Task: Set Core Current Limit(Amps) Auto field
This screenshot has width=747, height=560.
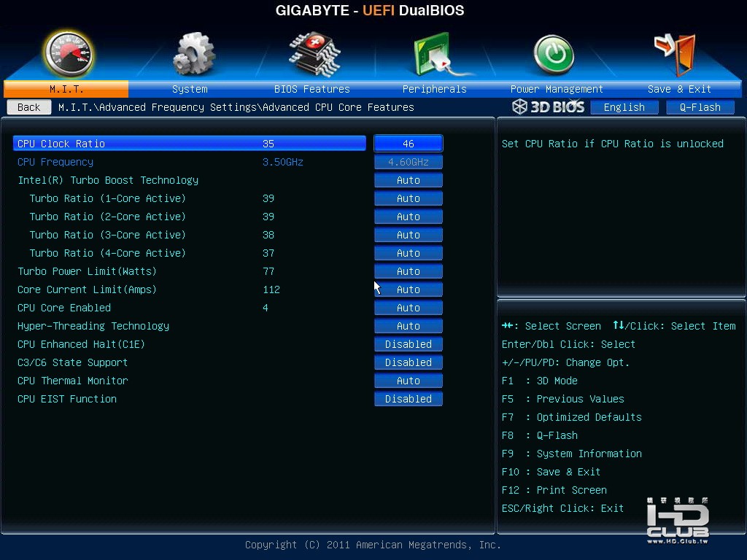Action: (x=409, y=289)
